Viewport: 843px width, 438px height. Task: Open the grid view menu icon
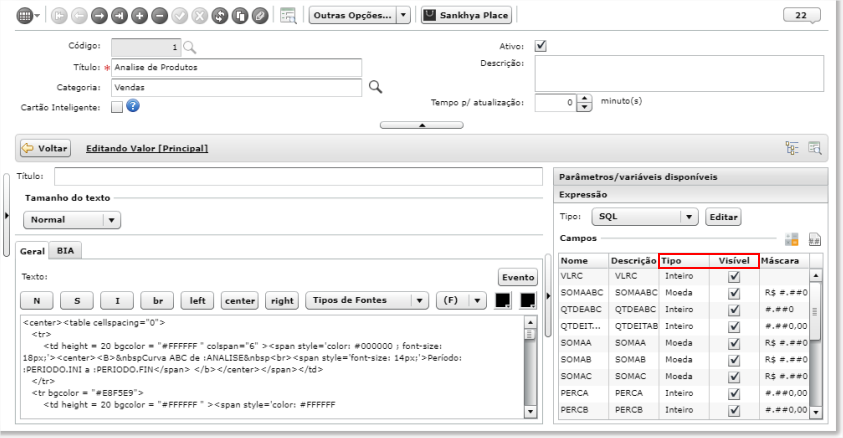tap(25, 16)
